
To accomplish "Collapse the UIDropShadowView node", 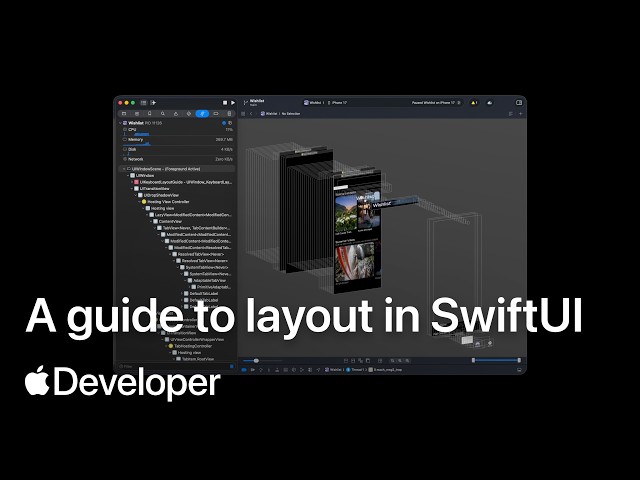I will 136,195.
